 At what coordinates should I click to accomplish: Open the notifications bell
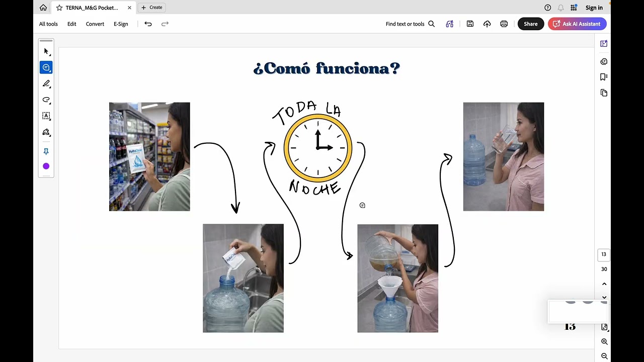click(560, 8)
